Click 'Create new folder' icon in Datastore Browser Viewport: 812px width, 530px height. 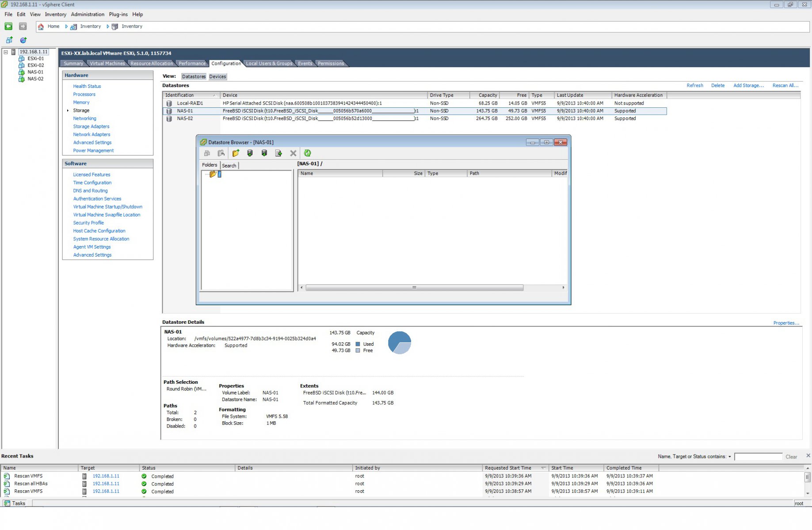pyautogui.click(x=236, y=153)
